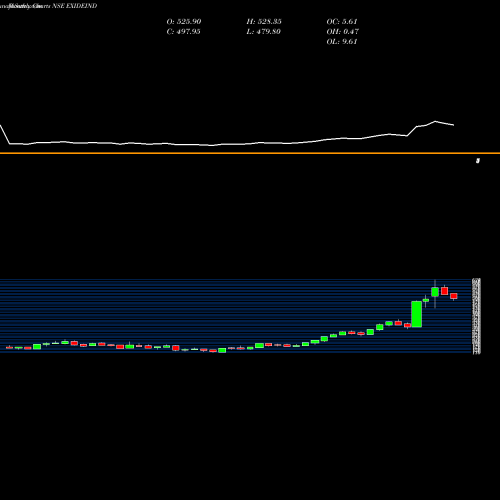Click the OL: 9.61 reading
Viewport: 500px width, 500px height.
(x=342, y=42)
